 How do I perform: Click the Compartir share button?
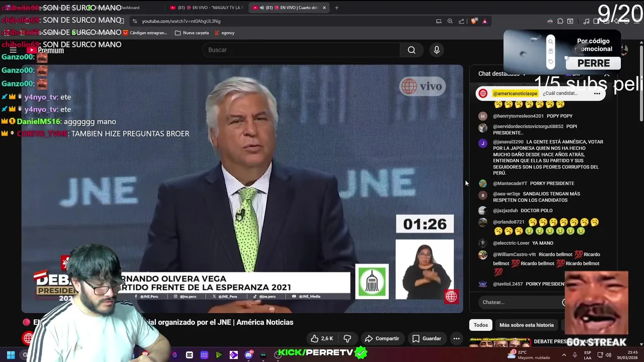coord(382,338)
